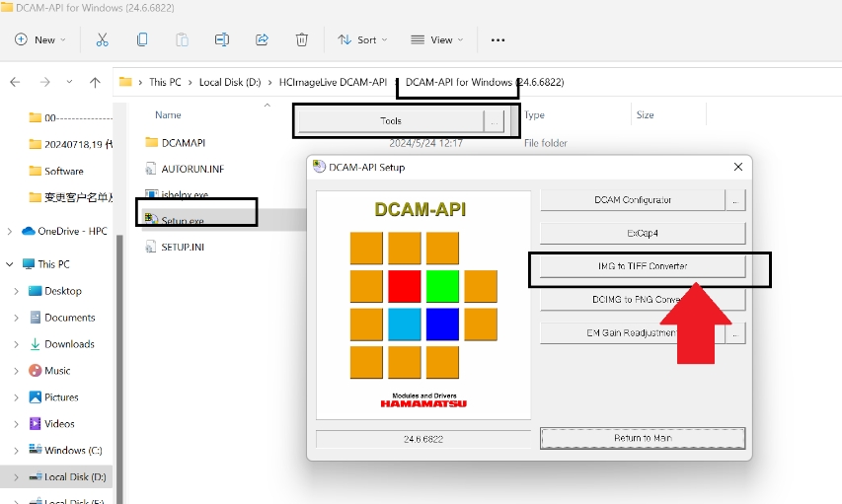This screenshot has height=504, width=842.
Task: Click the red square in DCAM-API logo
Action: 405,286
